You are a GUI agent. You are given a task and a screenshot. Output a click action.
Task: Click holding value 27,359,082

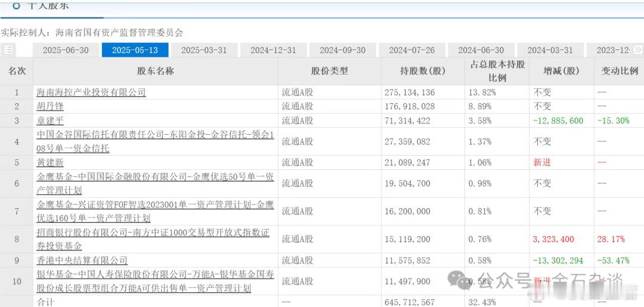pyautogui.click(x=407, y=142)
